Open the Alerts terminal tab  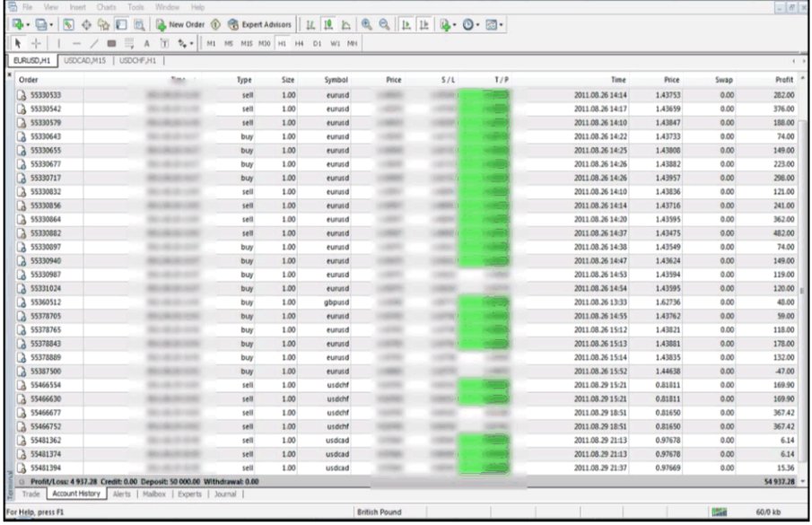pos(122,494)
